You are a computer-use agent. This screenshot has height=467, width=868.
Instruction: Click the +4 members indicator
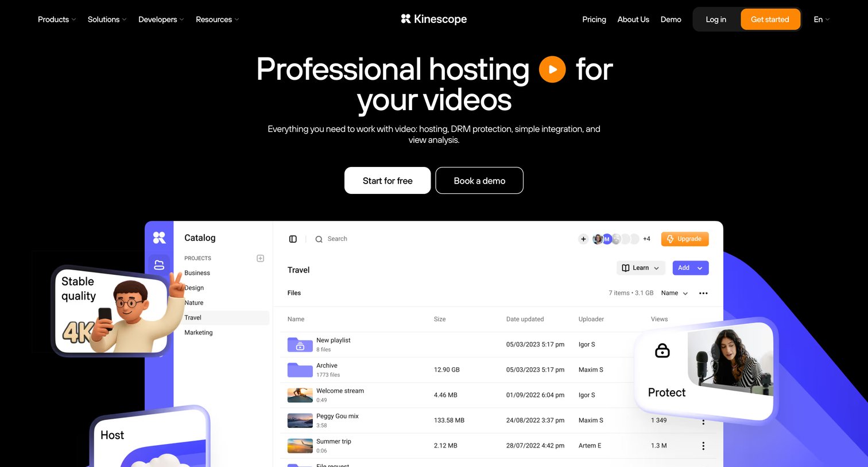[646, 239]
